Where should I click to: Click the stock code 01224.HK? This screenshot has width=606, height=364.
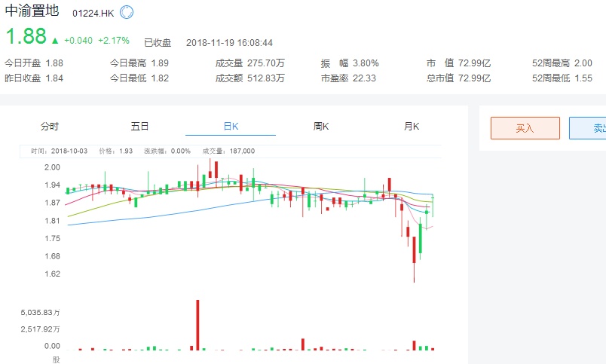click(94, 14)
